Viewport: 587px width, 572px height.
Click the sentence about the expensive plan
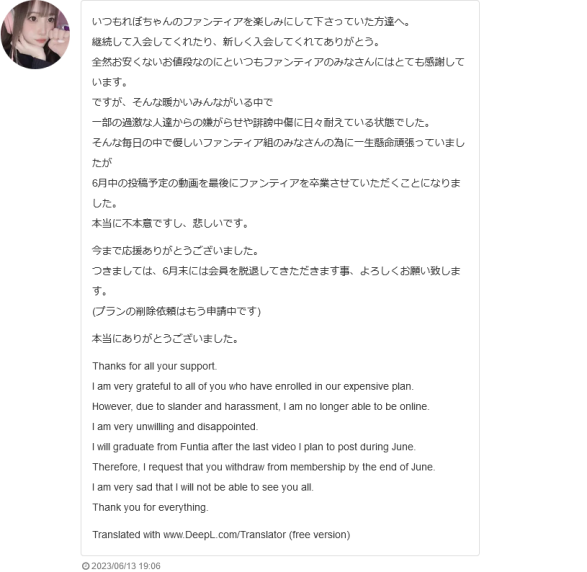pyautogui.click(x=253, y=386)
